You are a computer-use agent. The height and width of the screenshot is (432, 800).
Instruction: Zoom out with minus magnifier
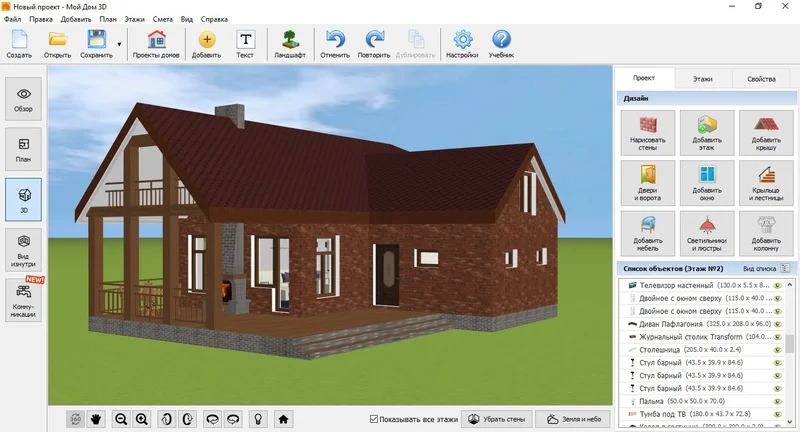point(121,419)
